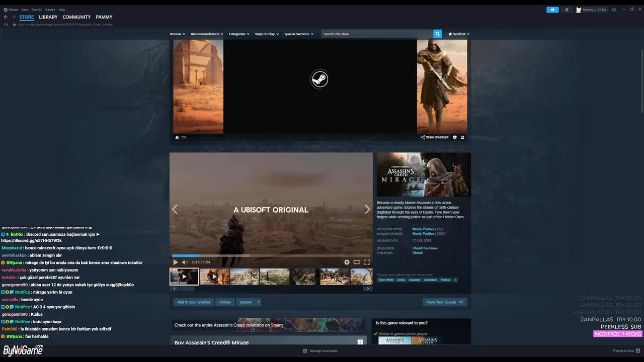
Task: Switch to the LIBRARY tab
Action: tap(48, 17)
